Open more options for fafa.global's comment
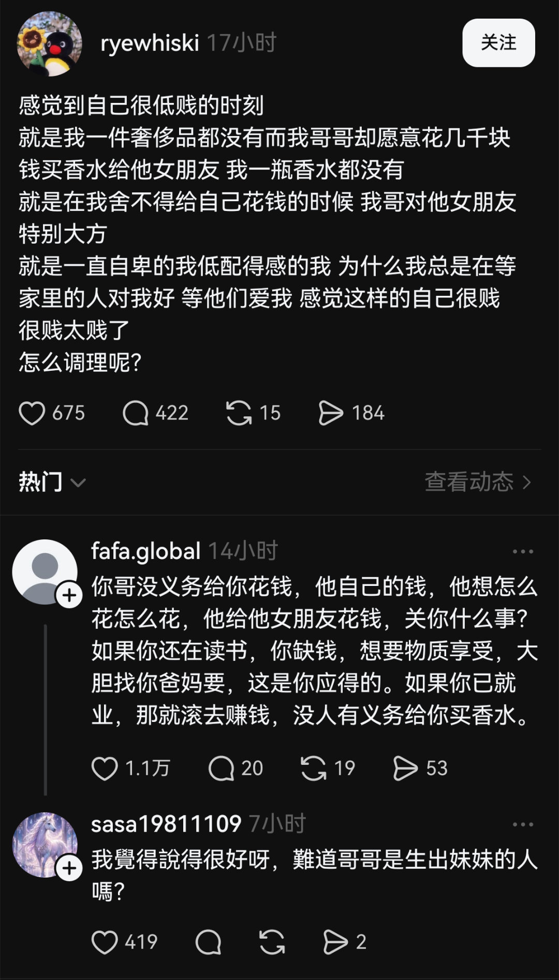 [523, 552]
